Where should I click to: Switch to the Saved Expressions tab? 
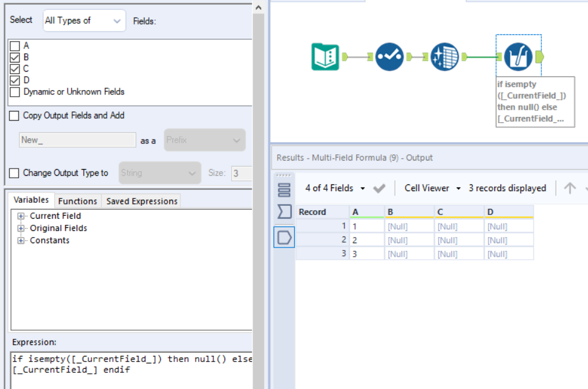(x=142, y=202)
